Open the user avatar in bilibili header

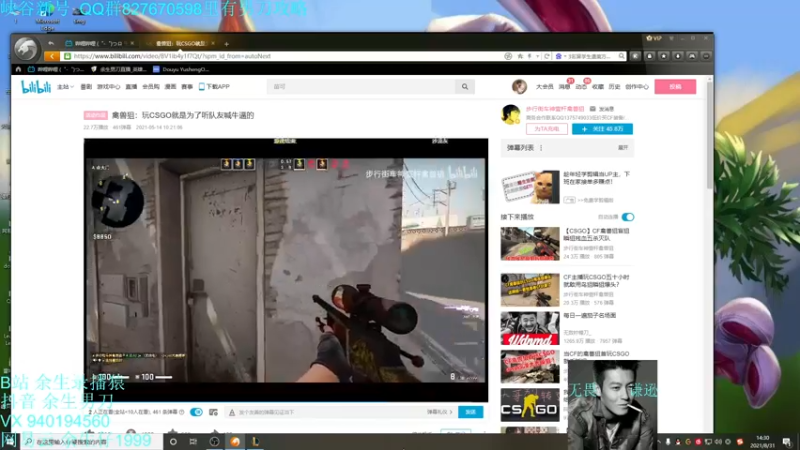tap(519, 87)
